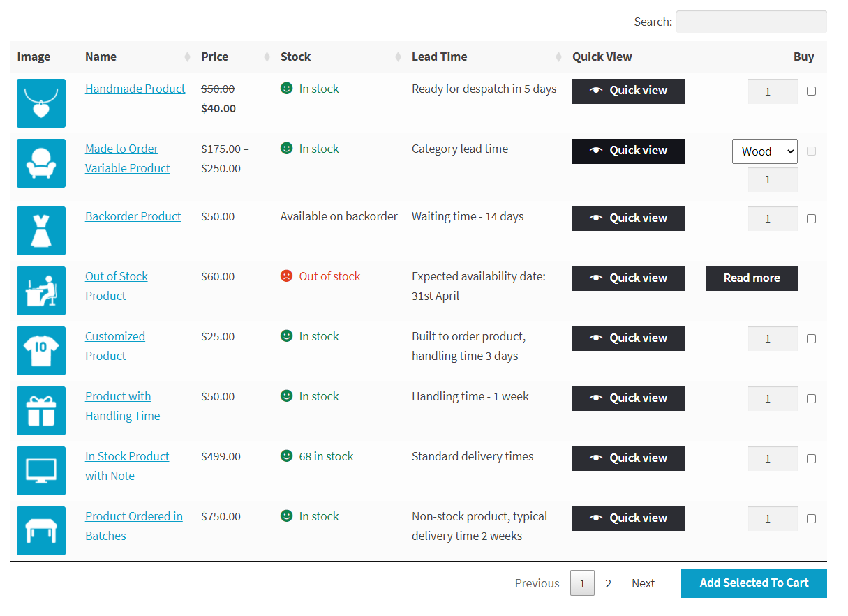This screenshot has width=848, height=616.
Task: Check the In Stock Product with Note checkbox
Action: pos(811,458)
